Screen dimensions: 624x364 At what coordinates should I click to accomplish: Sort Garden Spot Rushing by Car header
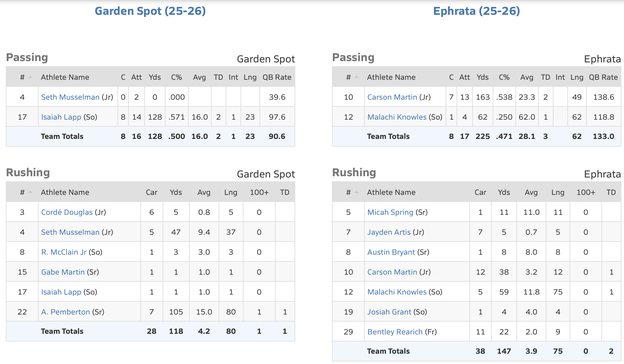coord(151,192)
